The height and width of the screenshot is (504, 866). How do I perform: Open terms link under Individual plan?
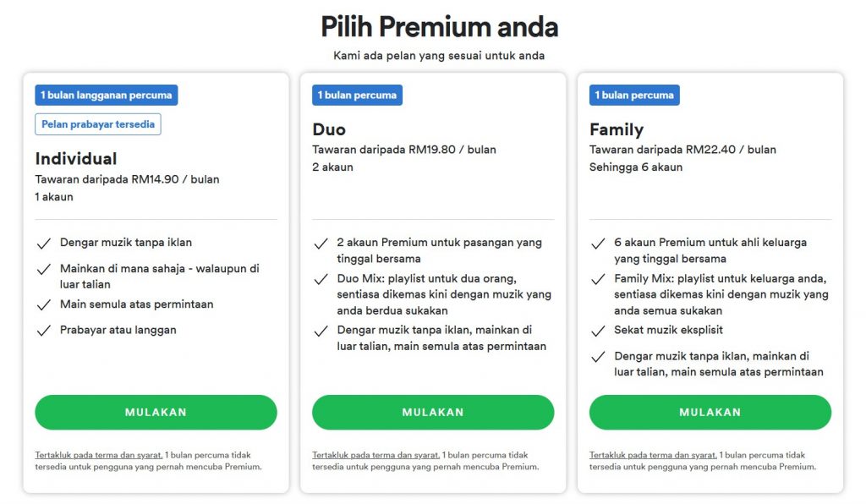pyautogui.click(x=99, y=455)
